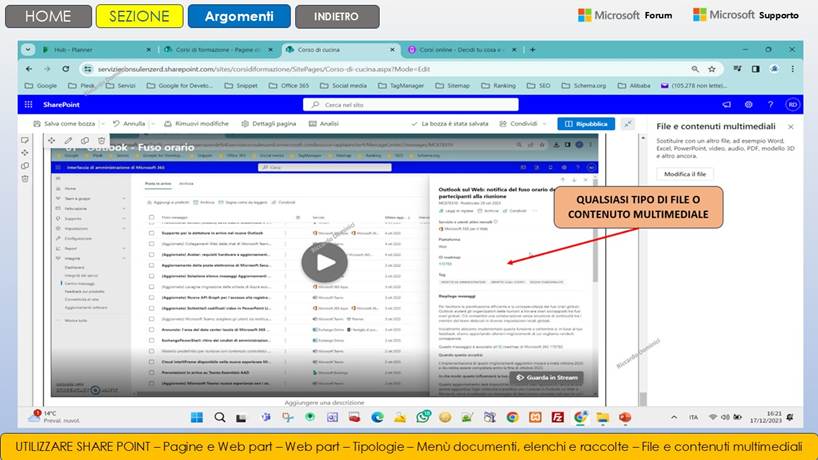Close the File e contenuti multimediali pane
The width and height of the screenshot is (818, 460).
point(791,127)
